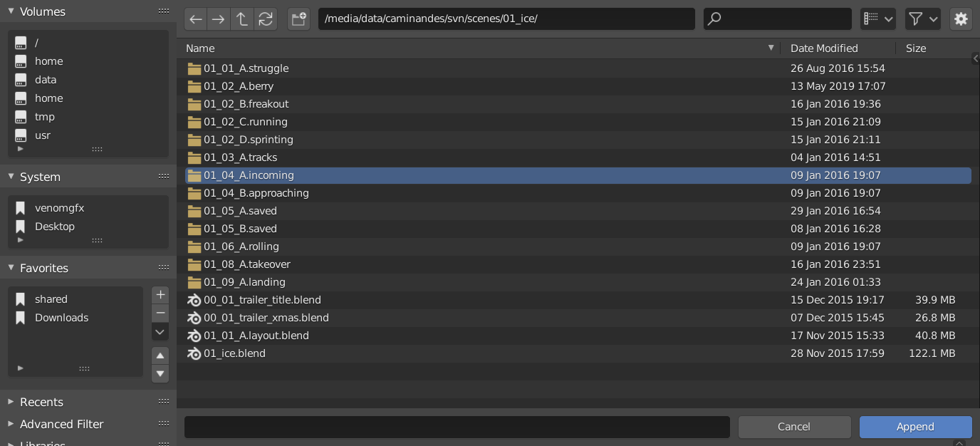The width and height of the screenshot is (980, 446).
Task: Collapse the Volumes panel
Action: [11, 11]
